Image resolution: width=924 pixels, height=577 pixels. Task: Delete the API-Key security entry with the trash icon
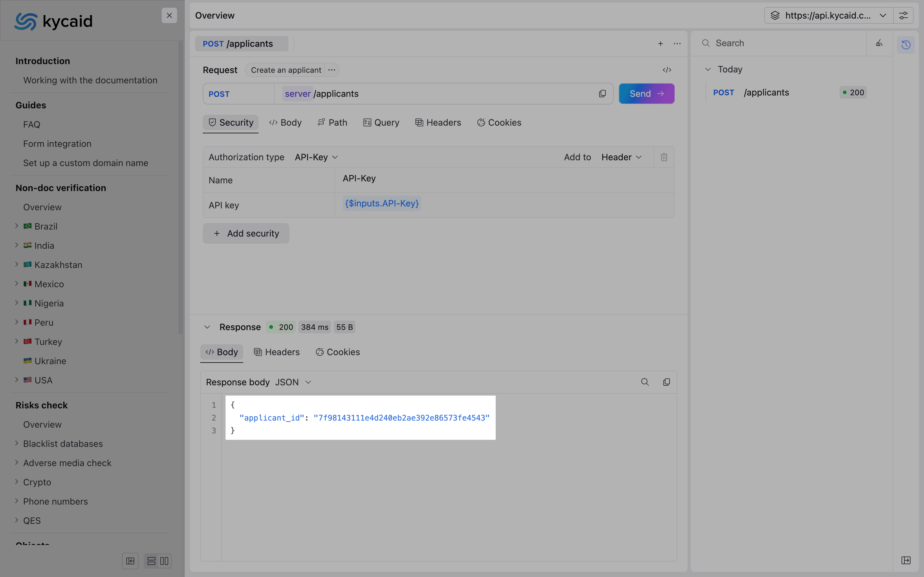click(664, 157)
